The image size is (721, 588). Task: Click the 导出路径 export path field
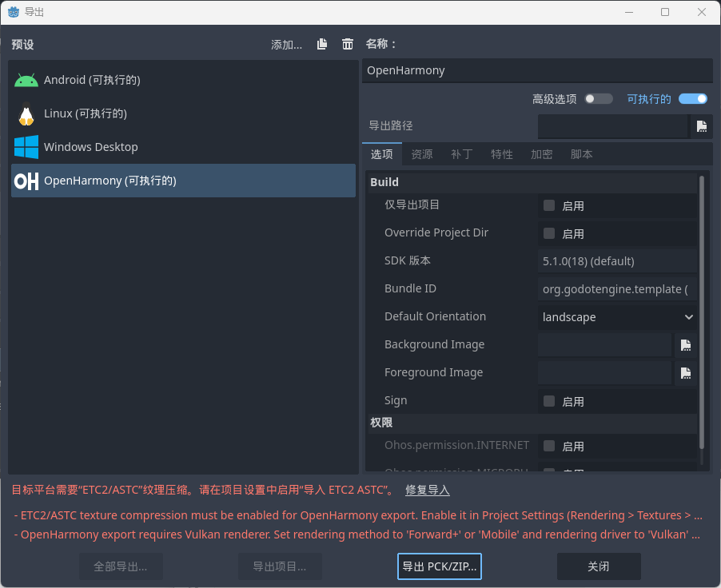[613, 126]
